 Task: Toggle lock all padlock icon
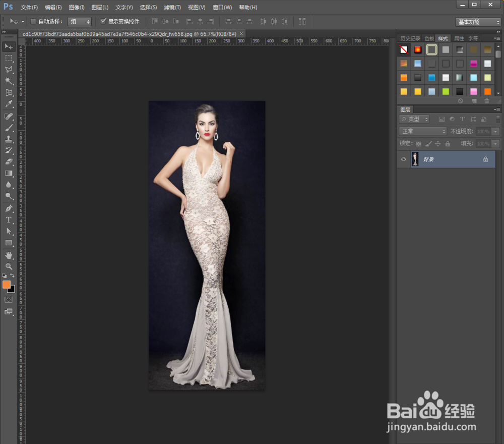[448, 144]
